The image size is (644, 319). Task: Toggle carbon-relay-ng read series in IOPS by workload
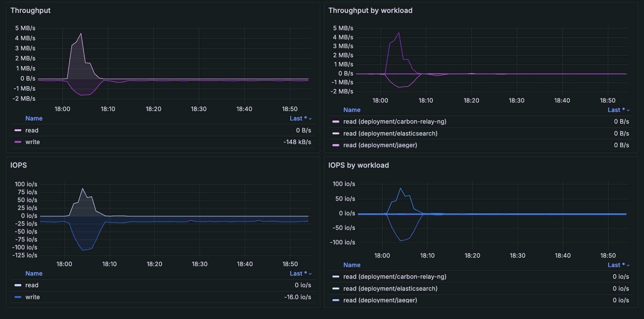pos(395,277)
